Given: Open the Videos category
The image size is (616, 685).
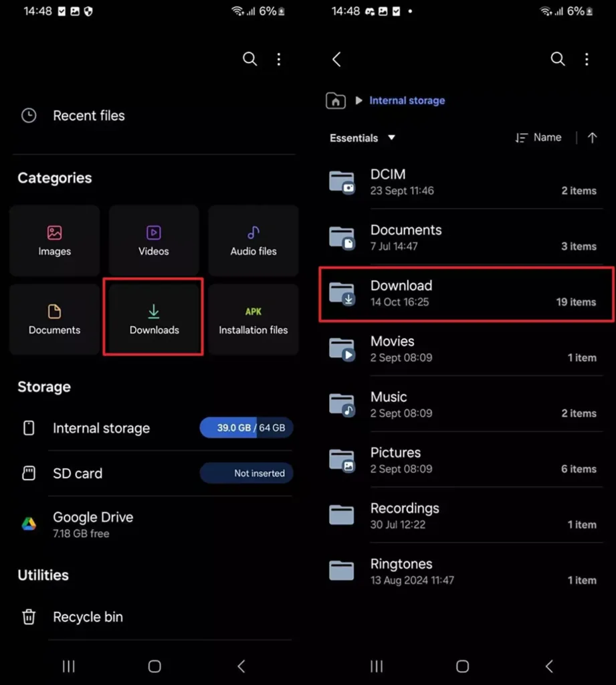Looking at the screenshot, I should click(x=154, y=240).
